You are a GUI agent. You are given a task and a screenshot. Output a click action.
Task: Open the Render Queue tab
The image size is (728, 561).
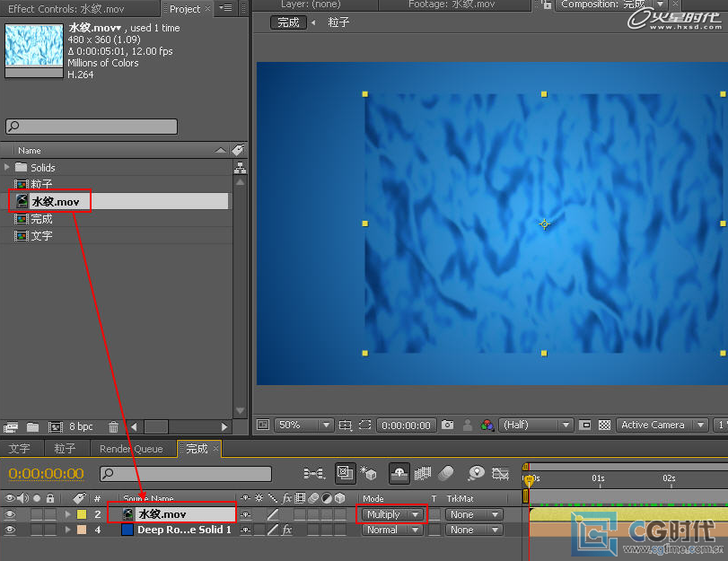point(131,449)
